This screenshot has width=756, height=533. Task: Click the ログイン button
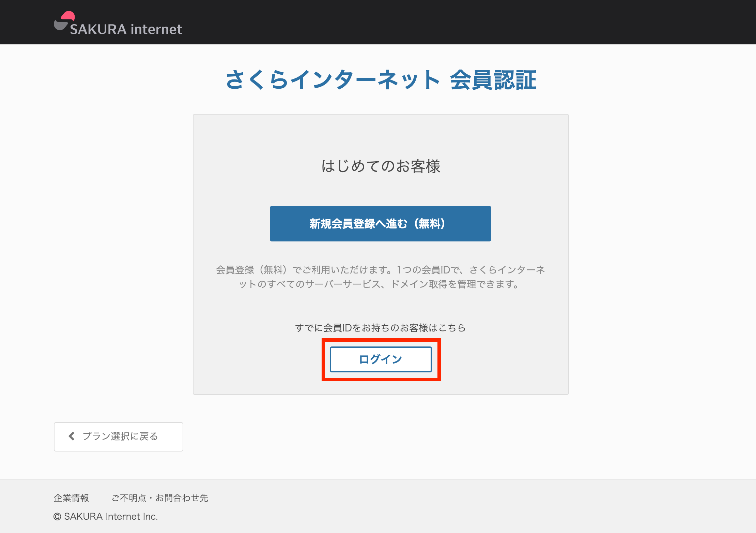[381, 359]
